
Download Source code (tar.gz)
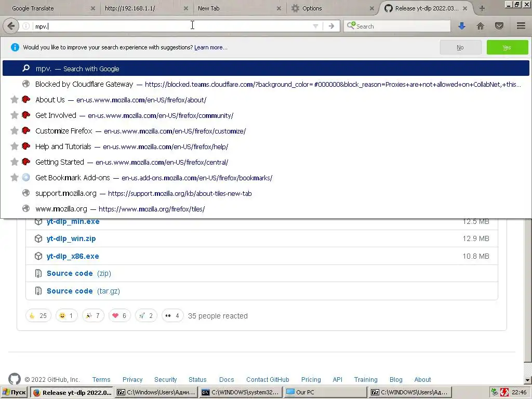pos(83,291)
